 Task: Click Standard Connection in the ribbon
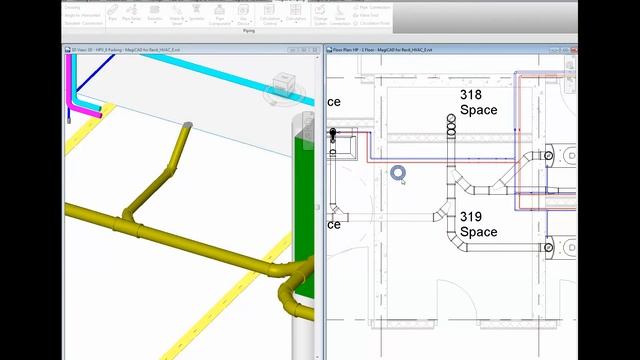tap(84, 23)
